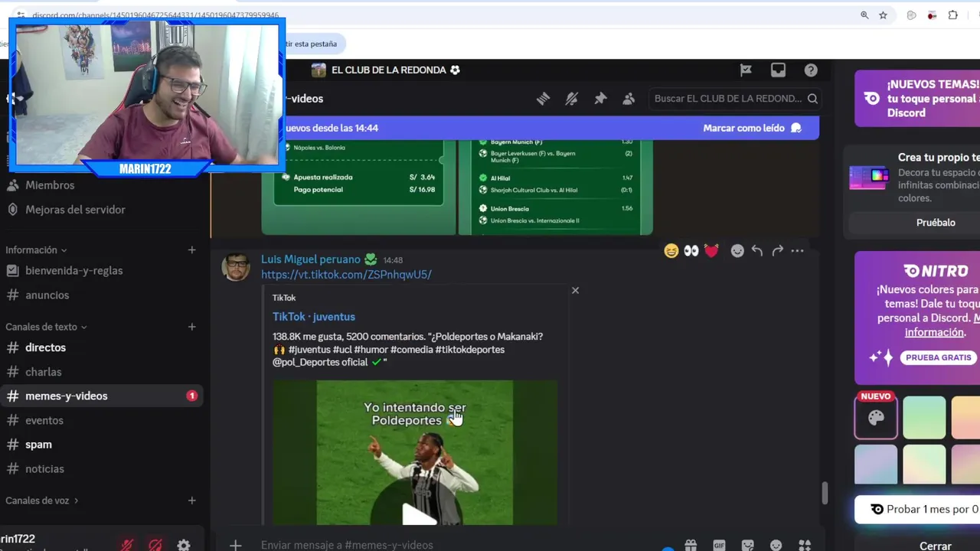The image size is (980, 551).
Task: Expand the Canales de voz category
Action: point(42,500)
